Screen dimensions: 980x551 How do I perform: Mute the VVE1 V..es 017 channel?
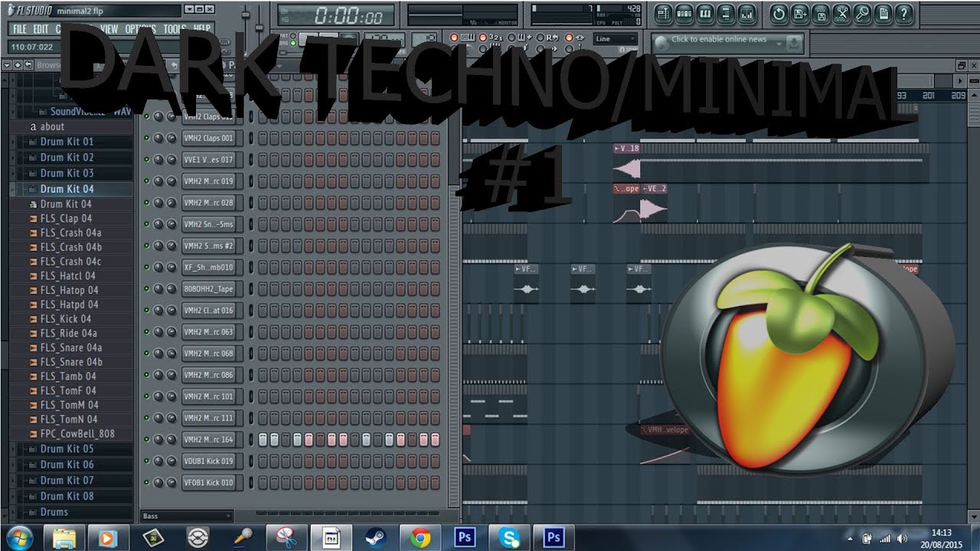[x=146, y=160]
